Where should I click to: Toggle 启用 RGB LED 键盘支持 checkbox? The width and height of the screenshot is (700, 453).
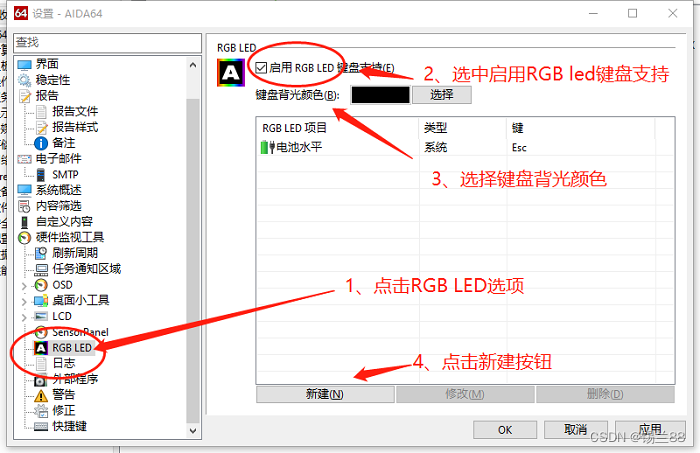[x=261, y=68]
